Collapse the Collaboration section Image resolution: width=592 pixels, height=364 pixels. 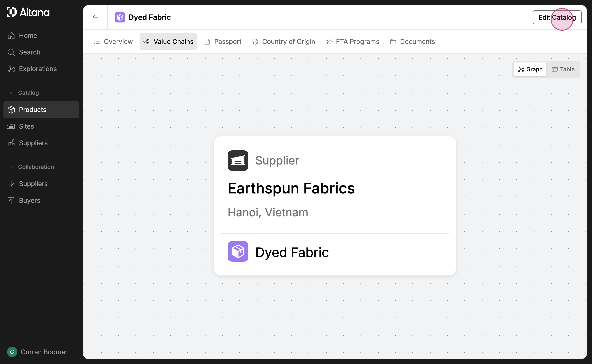pos(11,167)
